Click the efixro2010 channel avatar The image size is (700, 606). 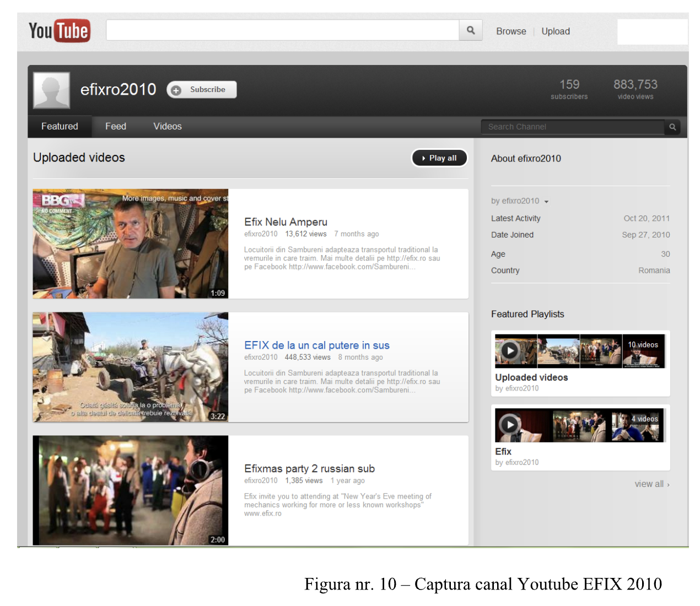point(52,90)
